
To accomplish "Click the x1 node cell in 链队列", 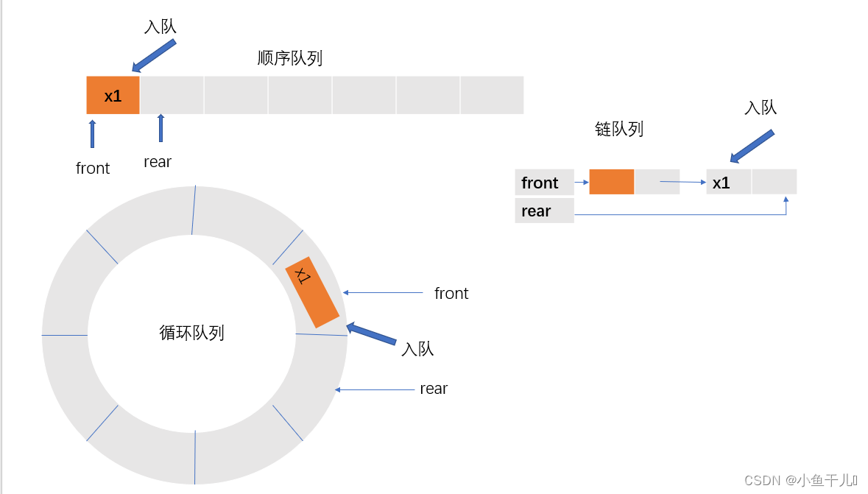I will click(728, 183).
